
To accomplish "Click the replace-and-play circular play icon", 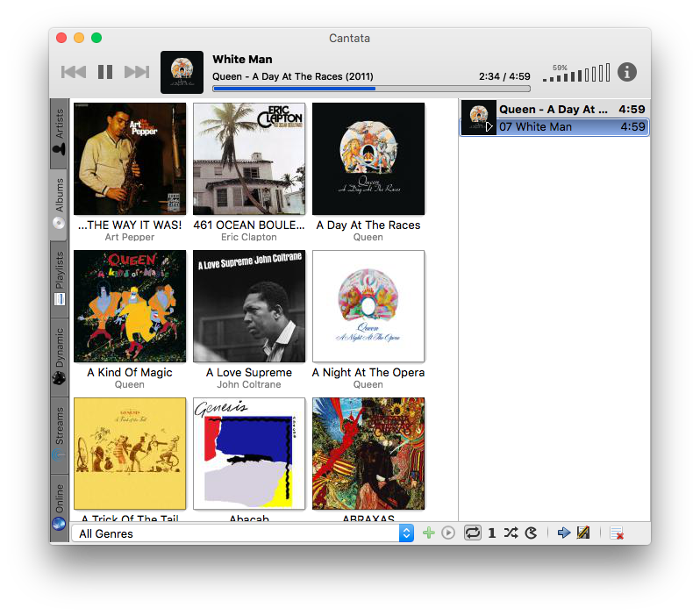I will point(447,533).
